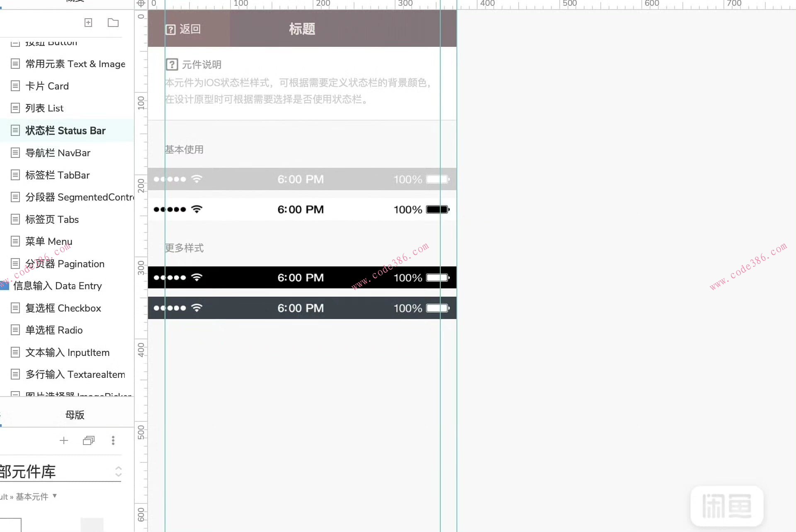Open the 导航栏 NavBar page

[58, 153]
